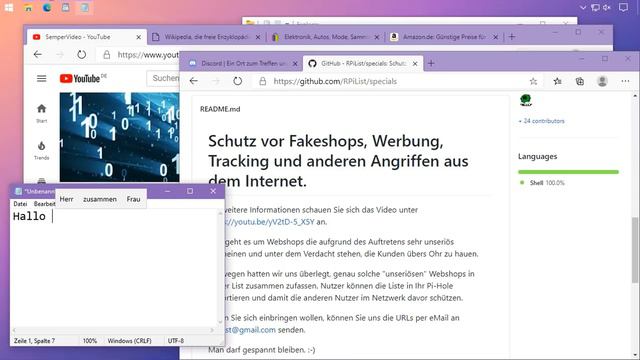
Task: Click the lock icon beside github.com URL
Action: (x=262, y=81)
